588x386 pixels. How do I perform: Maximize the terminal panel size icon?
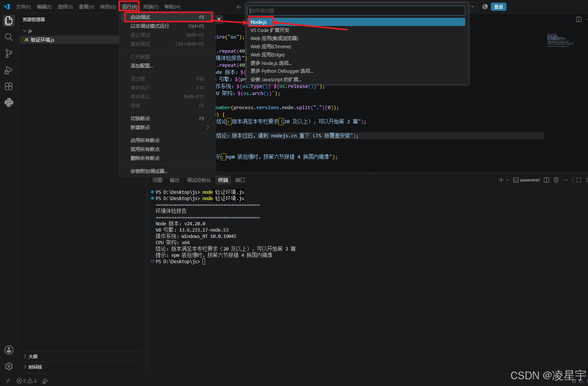pos(579,180)
